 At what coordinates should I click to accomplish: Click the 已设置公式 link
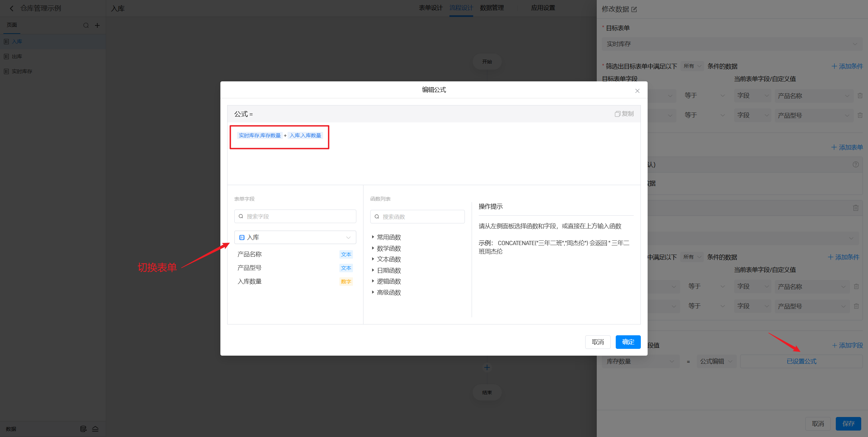[x=801, y=361]
